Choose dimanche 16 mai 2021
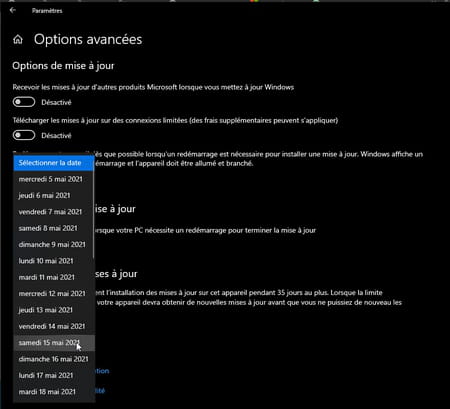Viewport: 450px width, 409px height. coord(53,359)
